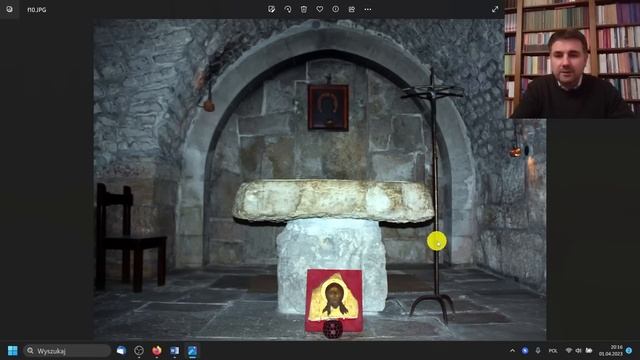Click the f10.JPG file name
Screen dimensions: 640x360
[x=36, y=10]
